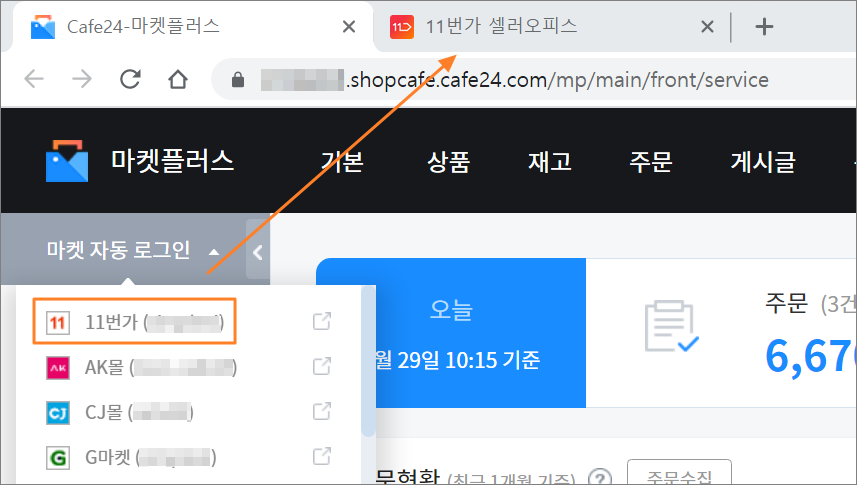Click the AK몰 logo icon
857x485 pixels.
57,367
